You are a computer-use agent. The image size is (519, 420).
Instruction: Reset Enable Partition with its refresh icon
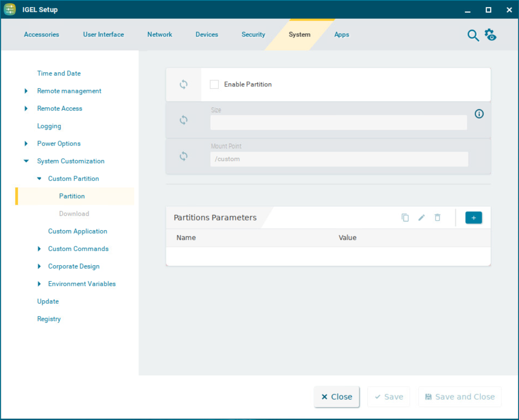(183, 85)
